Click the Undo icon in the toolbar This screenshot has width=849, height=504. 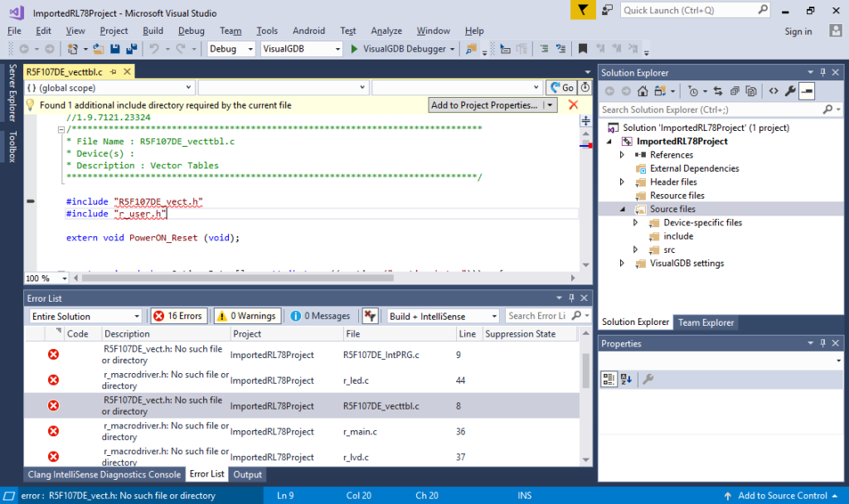pyautogui.click(x=154, y=49)
